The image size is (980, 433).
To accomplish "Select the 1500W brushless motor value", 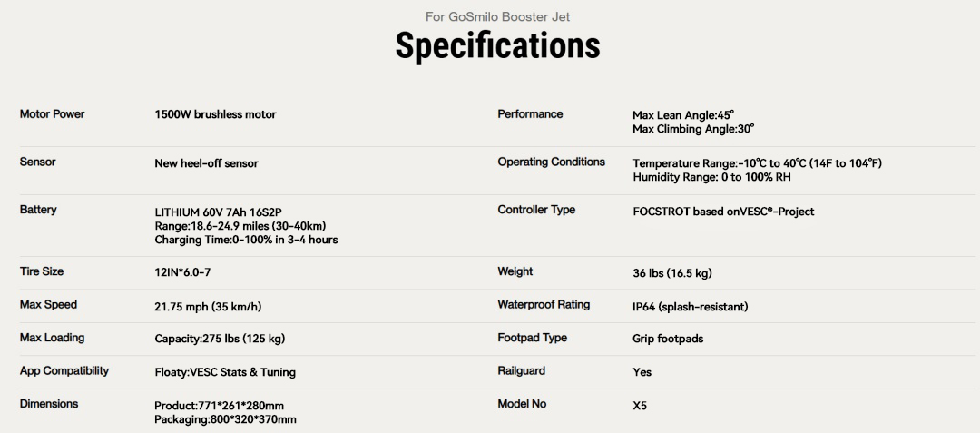I will point(215,115).
